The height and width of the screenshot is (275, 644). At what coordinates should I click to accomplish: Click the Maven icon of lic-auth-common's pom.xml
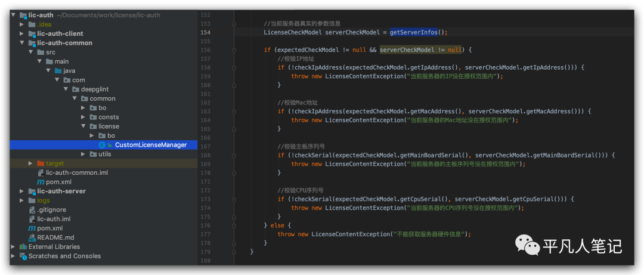[41, 182]
